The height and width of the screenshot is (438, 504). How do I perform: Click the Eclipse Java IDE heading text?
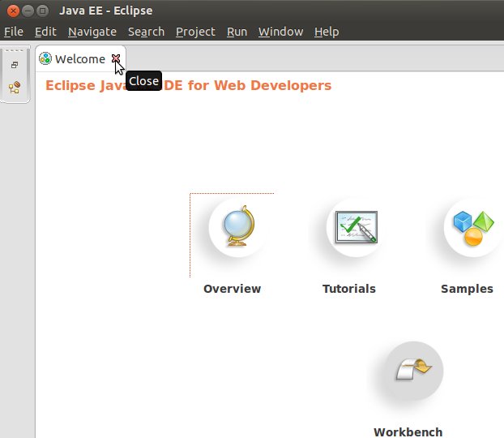tap(188, 86)
